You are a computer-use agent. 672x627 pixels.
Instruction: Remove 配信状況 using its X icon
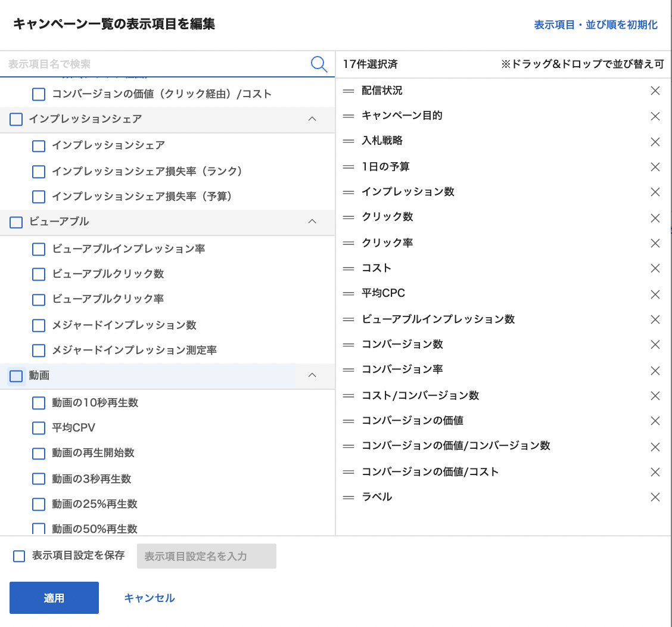point(655,91)
